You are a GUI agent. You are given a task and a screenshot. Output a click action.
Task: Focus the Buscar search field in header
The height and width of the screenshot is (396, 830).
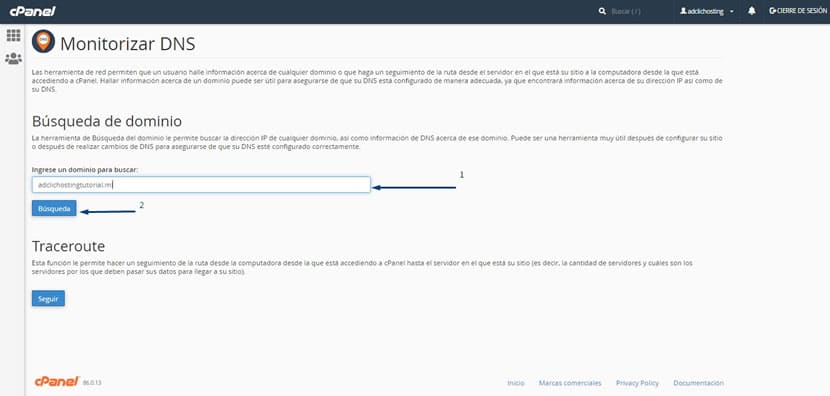pos(626,11)
